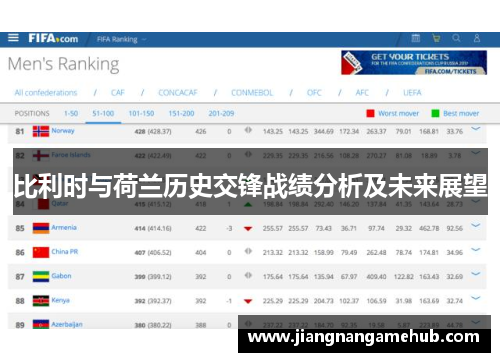Click the FIFA.com logo
The height and width of the screenshot is (362, 500).
point(53,39)
